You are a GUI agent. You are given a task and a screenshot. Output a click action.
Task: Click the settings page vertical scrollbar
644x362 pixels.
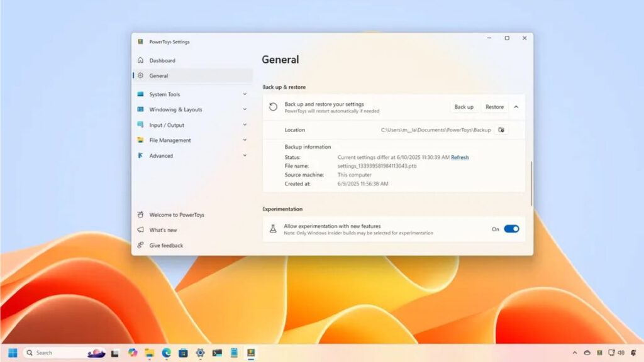point(531,182)
